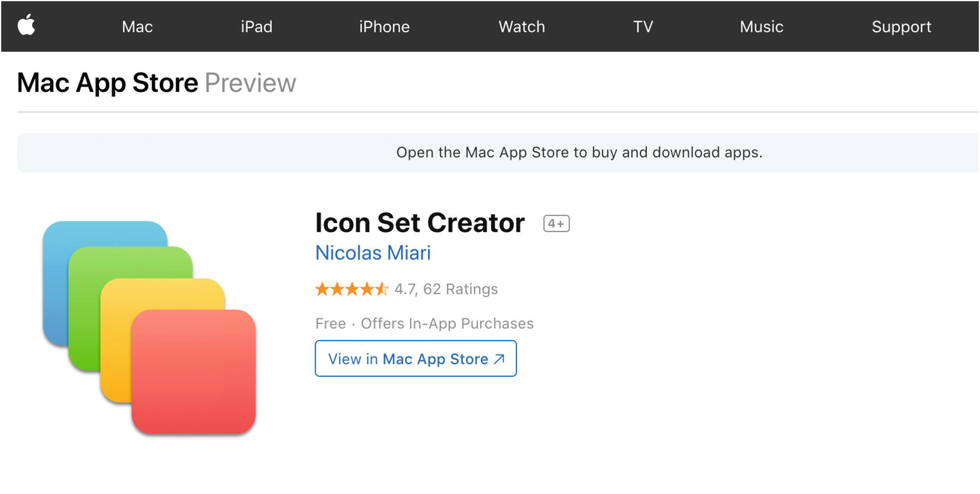
Task: Click the 4.7, 62 Ratings text
Action: click(446, 289)
